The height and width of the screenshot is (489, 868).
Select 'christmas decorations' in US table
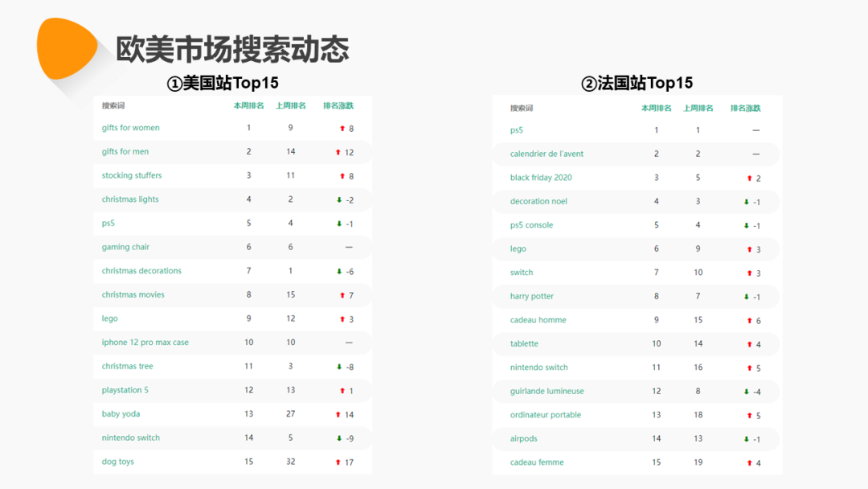point(141,271)
